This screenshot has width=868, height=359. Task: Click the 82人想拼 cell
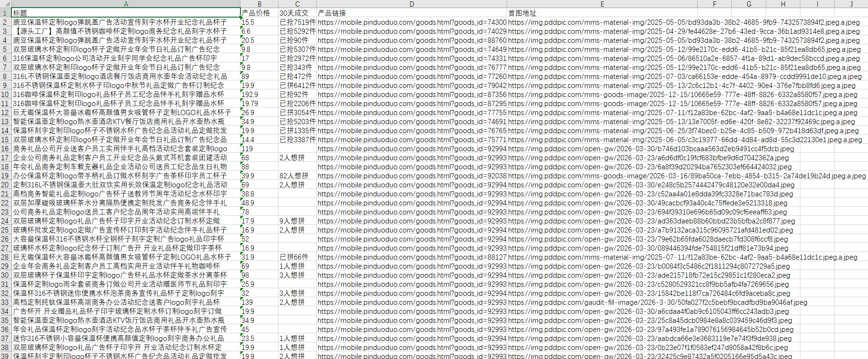point(297,176)
